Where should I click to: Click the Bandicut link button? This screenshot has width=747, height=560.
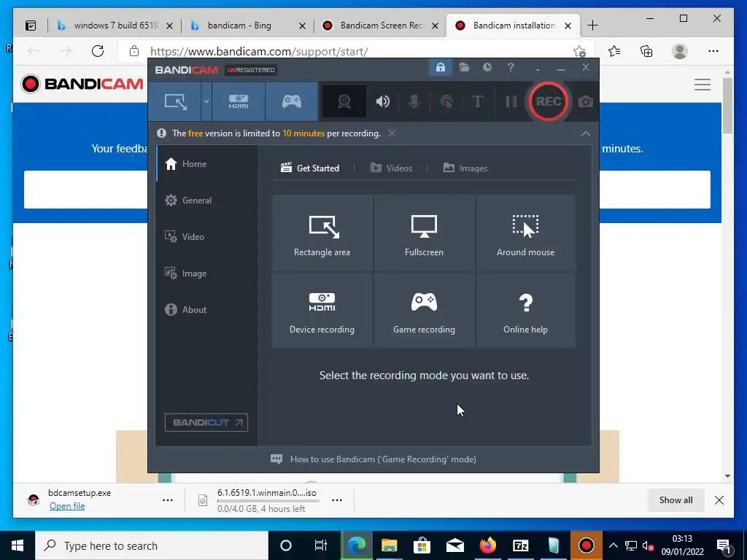pyautogui.click(x=206, y=422)
